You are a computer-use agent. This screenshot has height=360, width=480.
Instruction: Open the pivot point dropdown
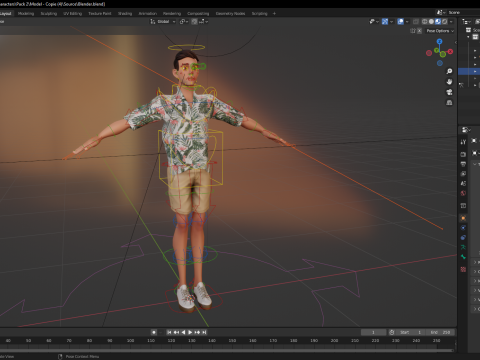pos(184,22)
